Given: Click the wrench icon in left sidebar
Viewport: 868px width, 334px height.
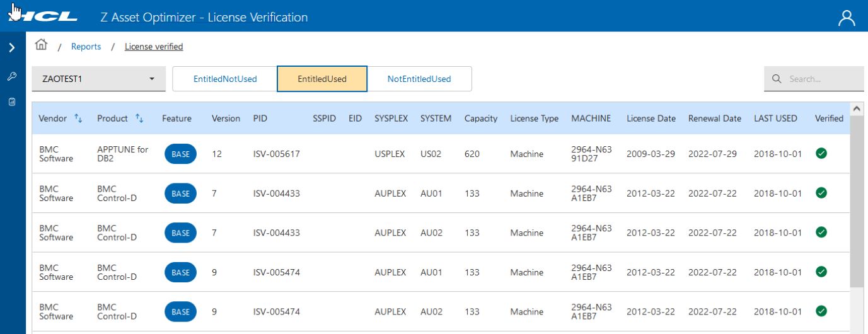Looking at the screenshot, I should click(12, 77).
